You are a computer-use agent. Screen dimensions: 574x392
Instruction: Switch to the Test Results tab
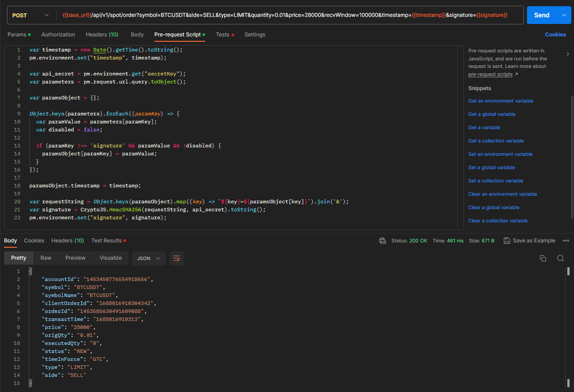[107, 241]
